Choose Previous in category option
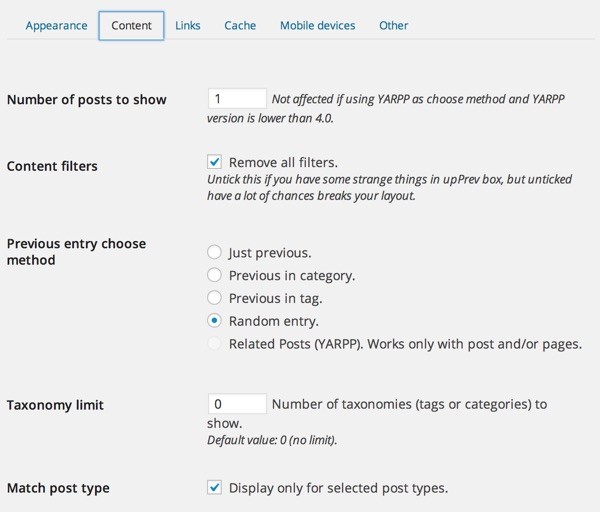Screen dimensions: 600x512 (214, 275)
